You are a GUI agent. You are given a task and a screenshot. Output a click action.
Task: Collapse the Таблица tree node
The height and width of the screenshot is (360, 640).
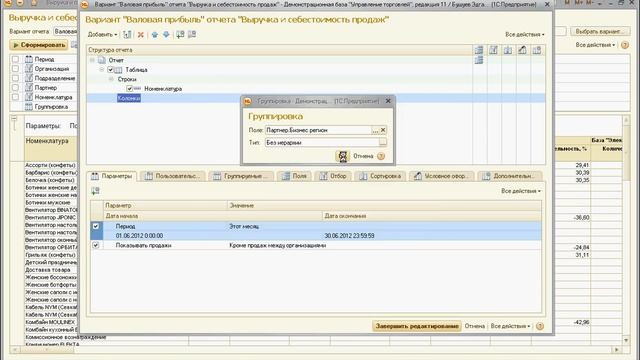(x=102, y=70)
